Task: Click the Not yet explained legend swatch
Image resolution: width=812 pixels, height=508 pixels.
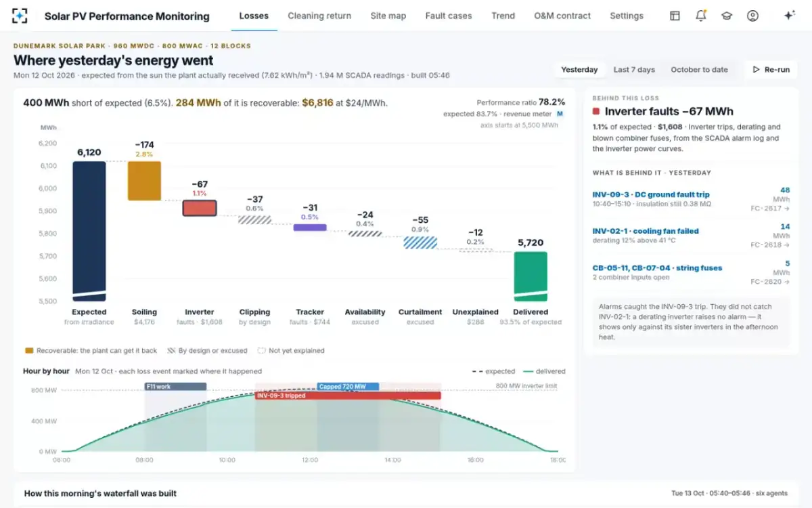Action: pyautogui.click(x=261, y=351)
